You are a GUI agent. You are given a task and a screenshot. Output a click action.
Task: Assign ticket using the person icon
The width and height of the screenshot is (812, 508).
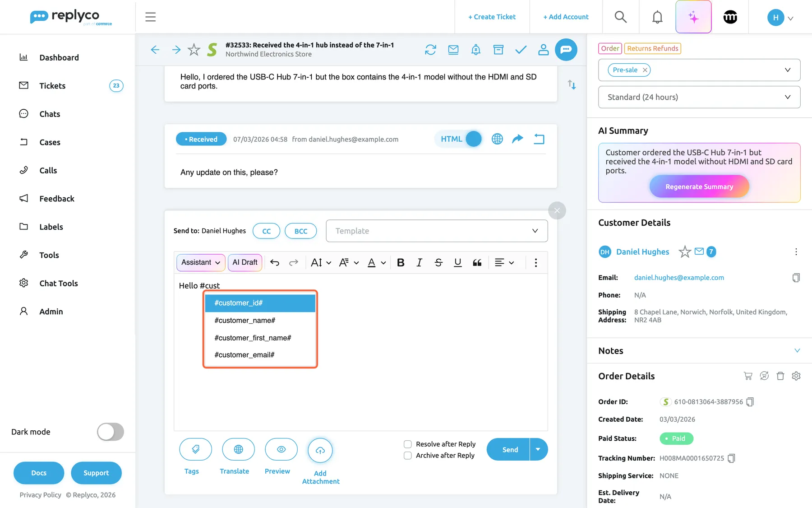(543, 50)
